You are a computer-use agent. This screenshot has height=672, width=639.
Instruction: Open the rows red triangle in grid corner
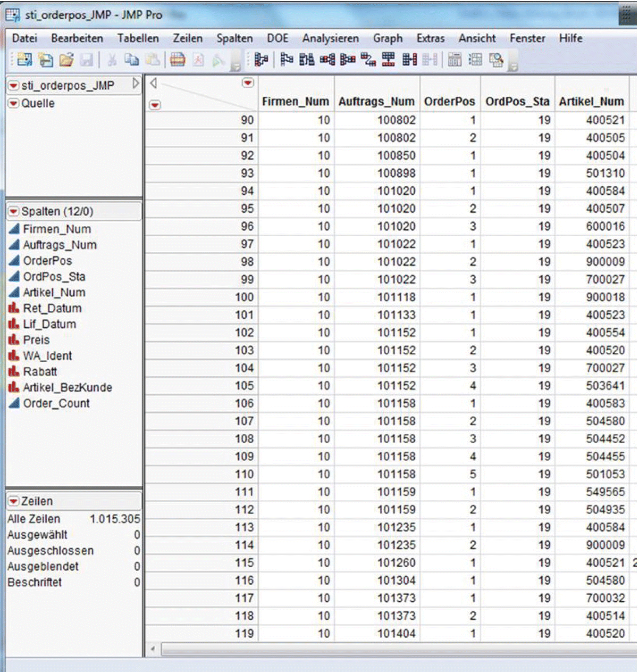[x=155, y=105]
